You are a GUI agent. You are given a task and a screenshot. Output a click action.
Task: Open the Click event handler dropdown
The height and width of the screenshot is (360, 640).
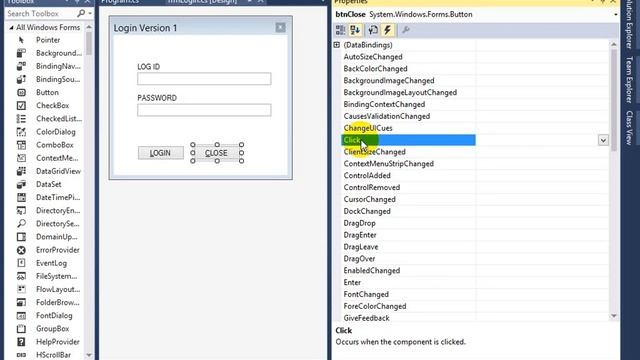(603, 140)
